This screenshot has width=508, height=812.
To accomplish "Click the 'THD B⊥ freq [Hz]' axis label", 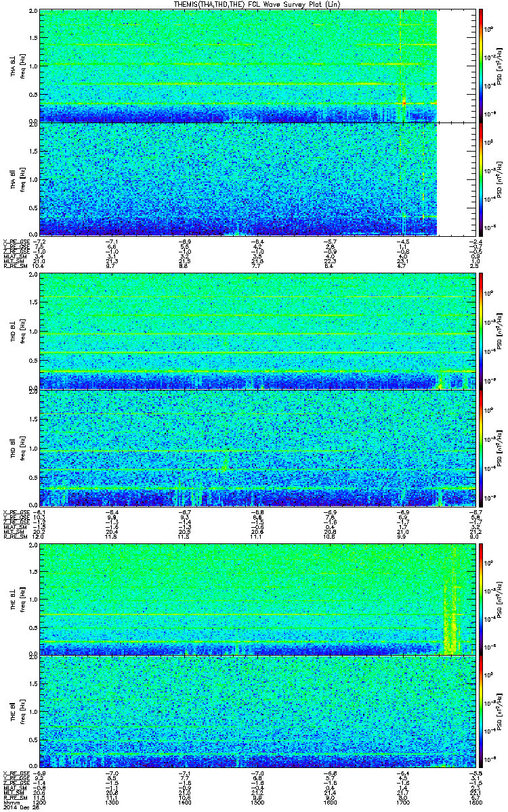I will (x=16, y=332).
